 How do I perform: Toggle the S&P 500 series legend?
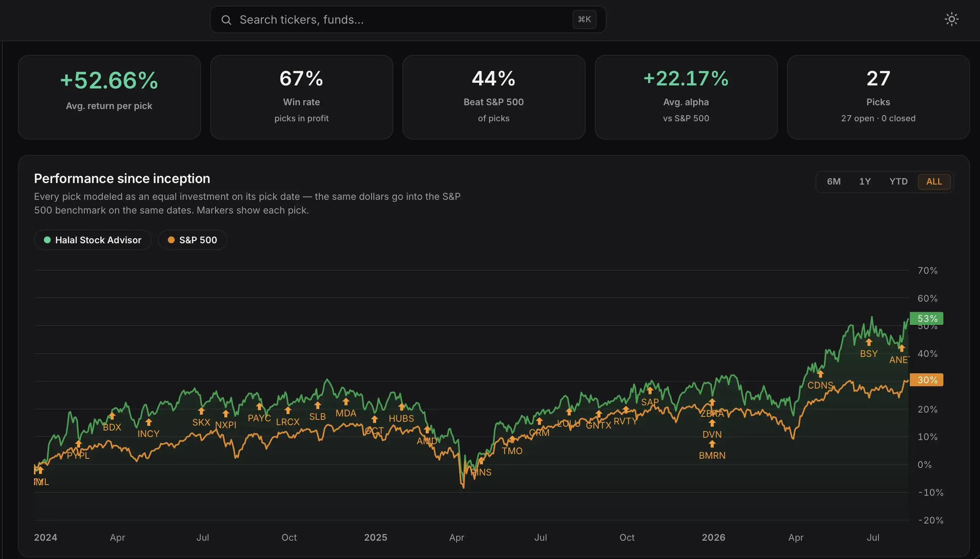(x=192, y=240)
